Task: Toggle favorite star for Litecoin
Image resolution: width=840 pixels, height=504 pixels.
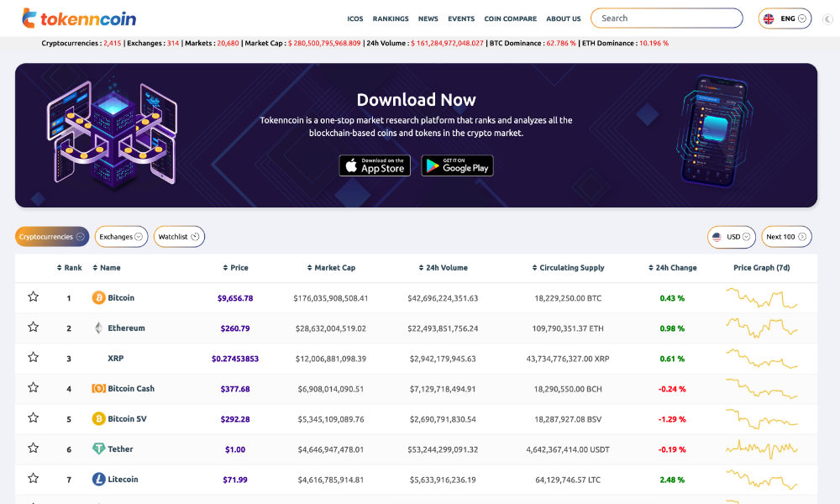Action: coord(34,479)
